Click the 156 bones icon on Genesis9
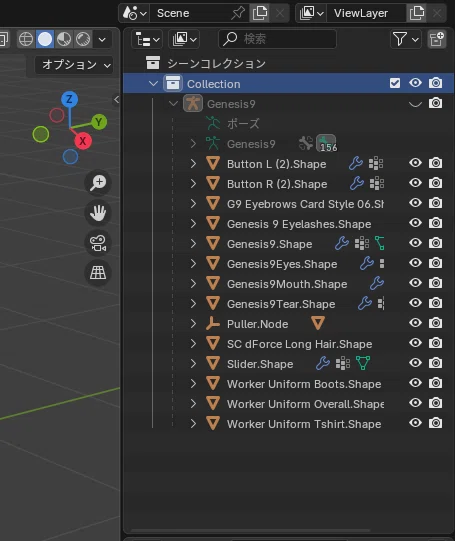Screen dimensions: 455x541 pyautogui.click(x=326, y=143)
